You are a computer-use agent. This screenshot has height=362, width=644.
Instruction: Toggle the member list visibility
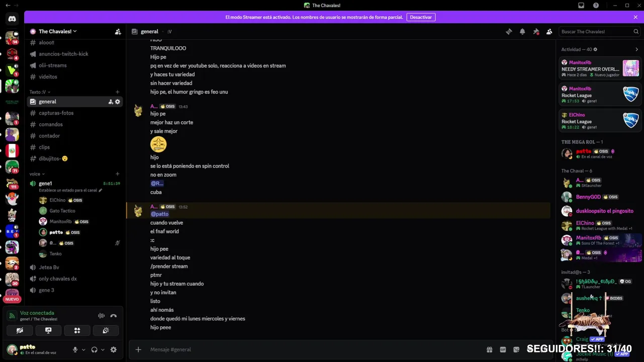tap(549, 32)
